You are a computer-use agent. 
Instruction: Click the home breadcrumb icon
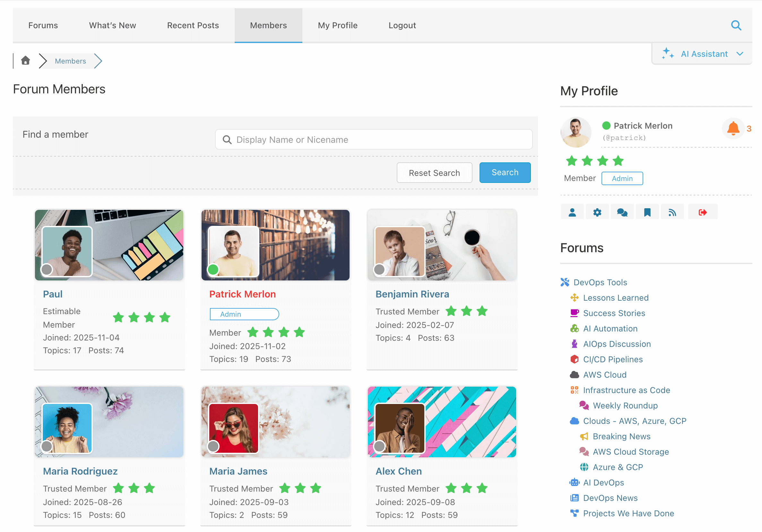click(26, 61)
